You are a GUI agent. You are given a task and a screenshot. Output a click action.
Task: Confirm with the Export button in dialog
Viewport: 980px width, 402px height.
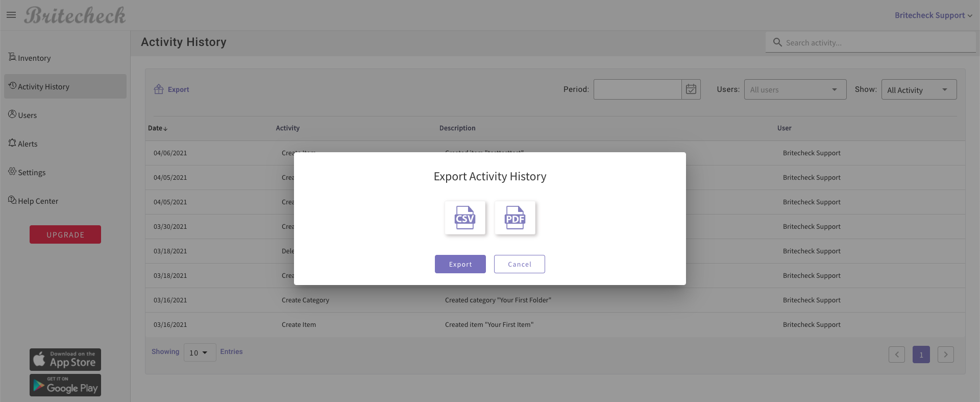(x=460, y=264)
